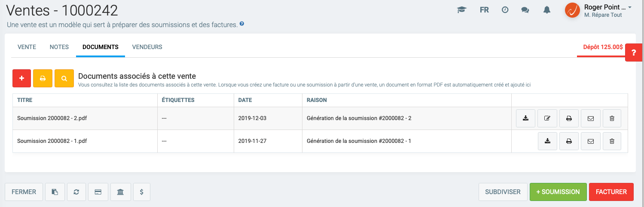Print Soumission 2000082 - 1.pdf document
This screenshot has height=207, width=644.
pyautogui.click(x=569, y=141)
